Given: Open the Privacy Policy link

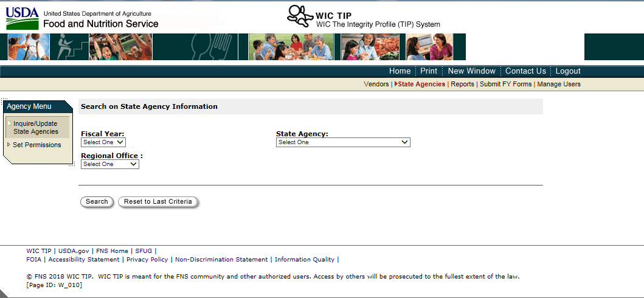Looking at the screenshot, I should [x=147, y=260].
